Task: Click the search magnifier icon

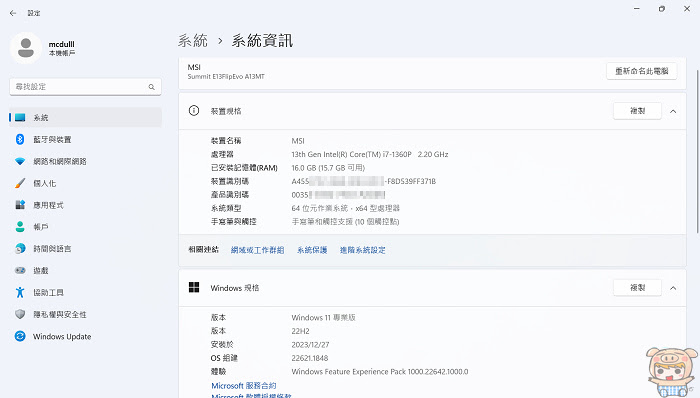Action: pos(151,87)
